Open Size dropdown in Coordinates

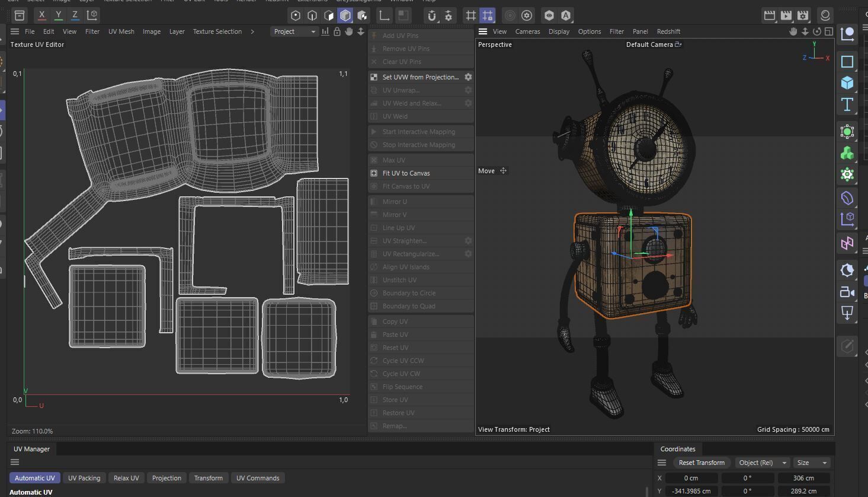pyautogui.click(x=811, y=463)
